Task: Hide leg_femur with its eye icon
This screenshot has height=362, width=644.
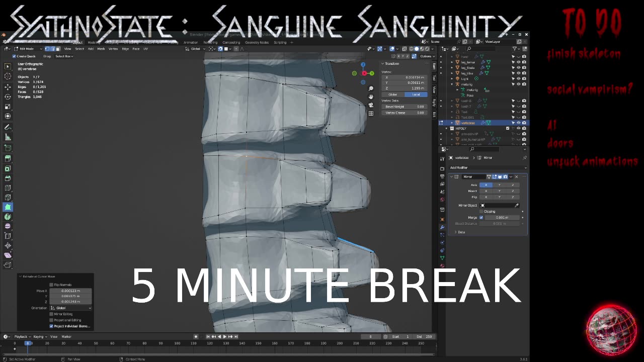Action: click(519, 62)
